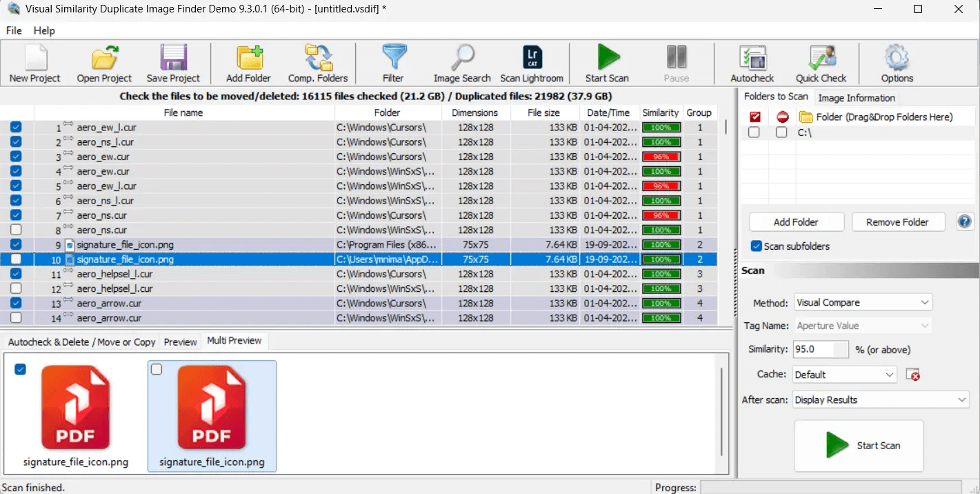Open the Cache dropdown list
Screen dimensions: 980x494
[844, 375]
